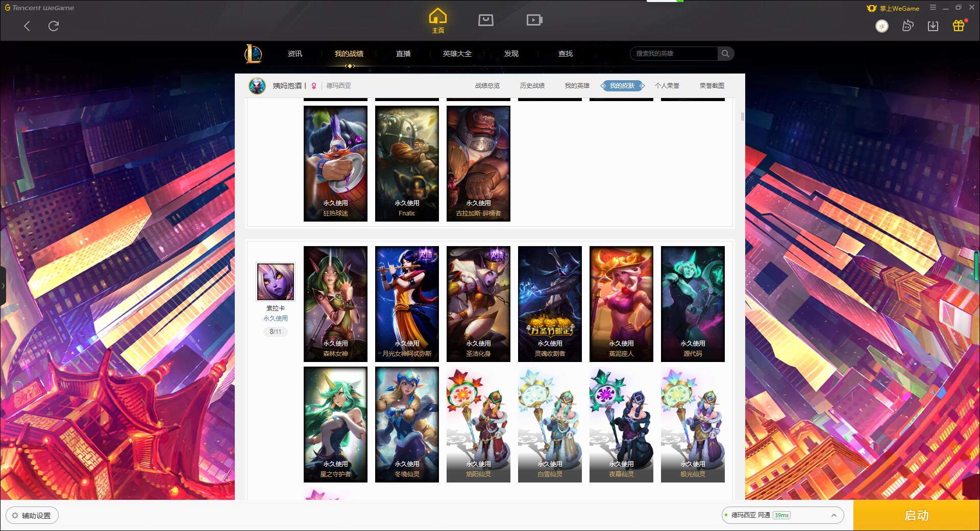
Task: Open 我的英雄 champions tab
Action: pos(577,86)
